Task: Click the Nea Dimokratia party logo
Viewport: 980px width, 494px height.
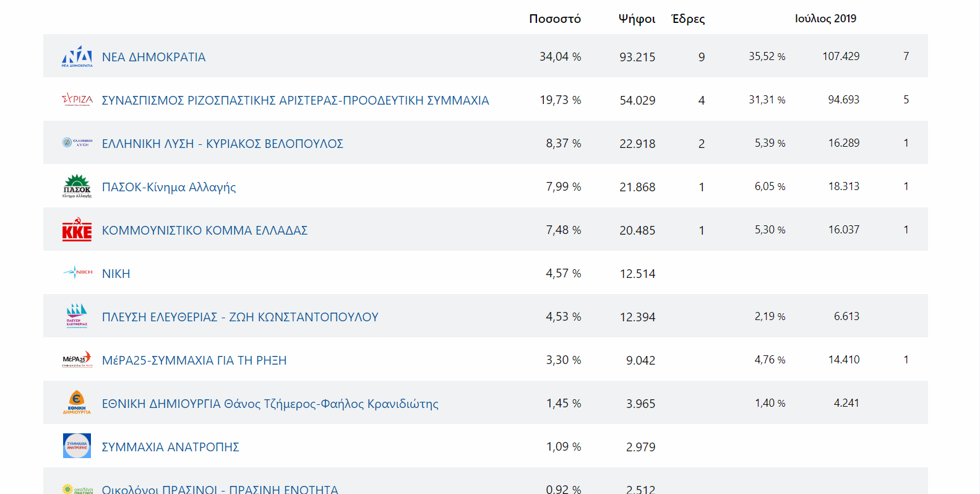Action: pos(77,56)
